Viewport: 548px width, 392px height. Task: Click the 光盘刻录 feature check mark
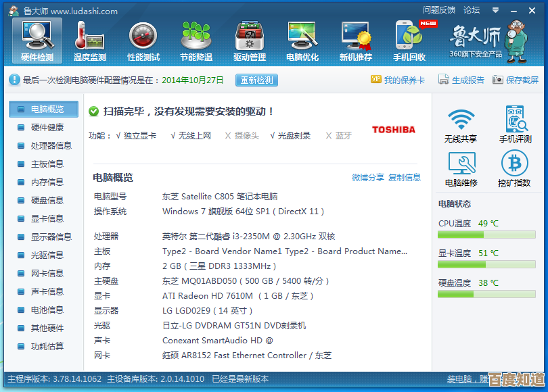pos(273,136)
